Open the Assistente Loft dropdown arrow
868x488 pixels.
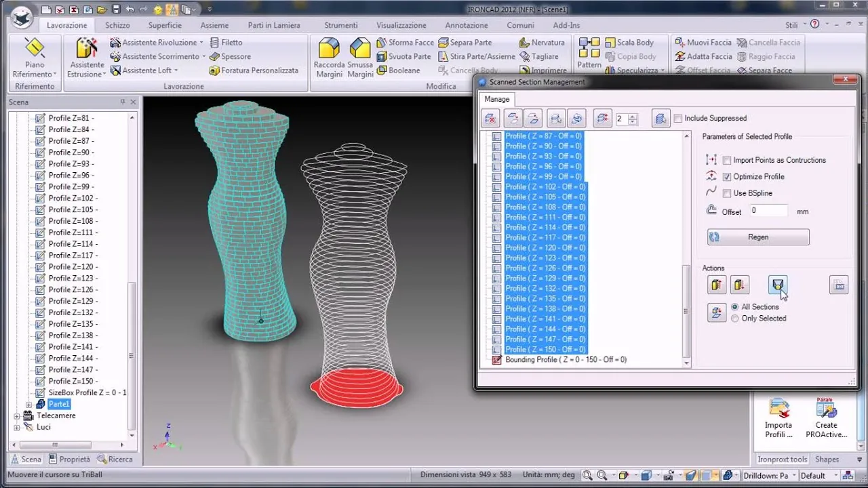point(176,70)
